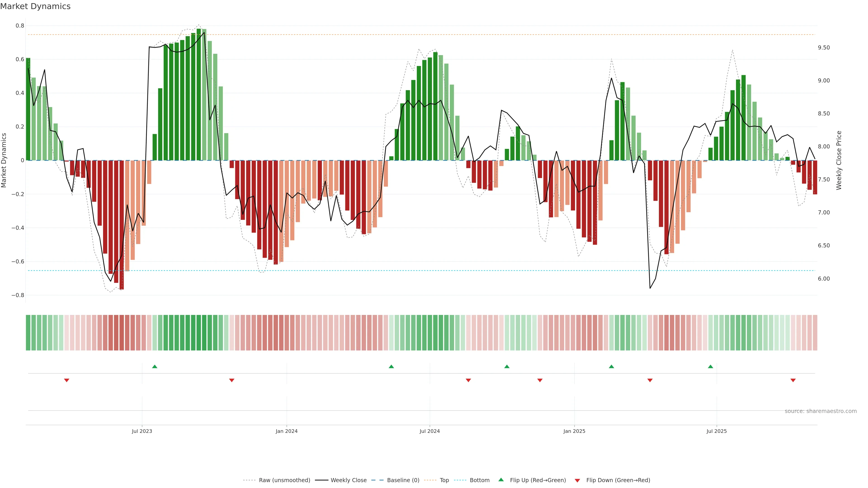Click green triangle icon in legend

(501, 480)
